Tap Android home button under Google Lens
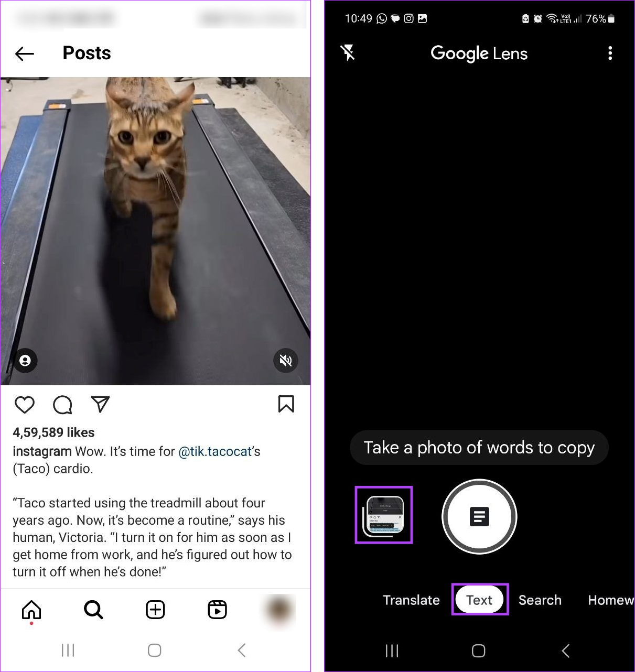 (478, 651)
